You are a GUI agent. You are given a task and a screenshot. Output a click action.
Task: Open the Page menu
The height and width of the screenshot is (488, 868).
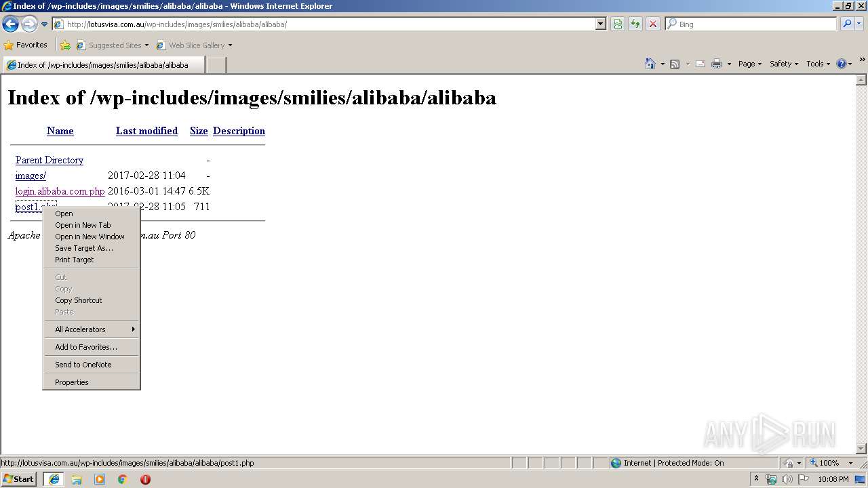tap(750, 64)
